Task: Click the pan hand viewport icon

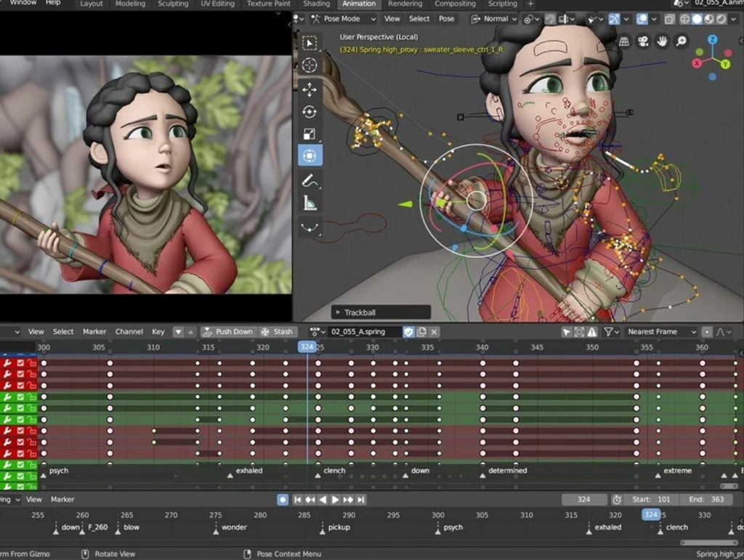Action: [662, 41]
